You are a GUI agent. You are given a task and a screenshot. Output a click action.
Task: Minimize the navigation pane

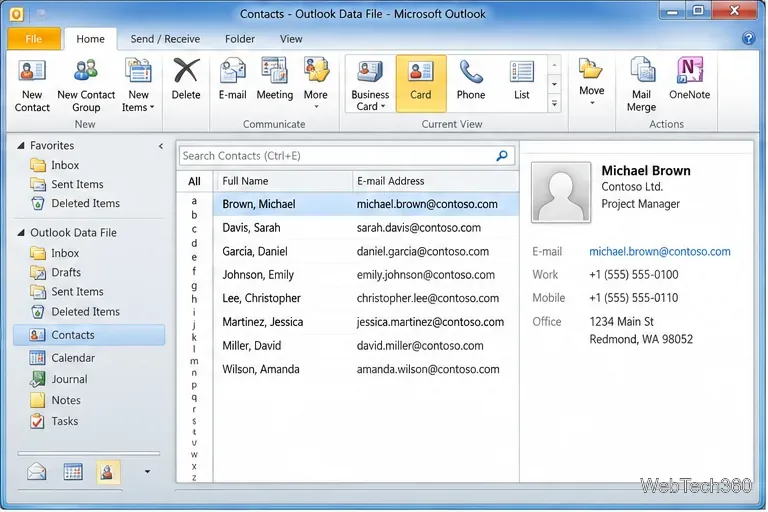coord(161,146)
